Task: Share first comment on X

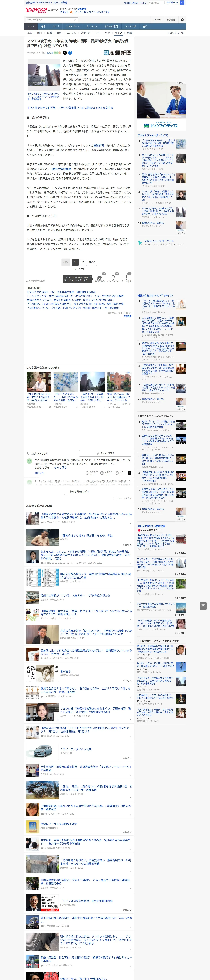Action: click(x=129, y=473)
